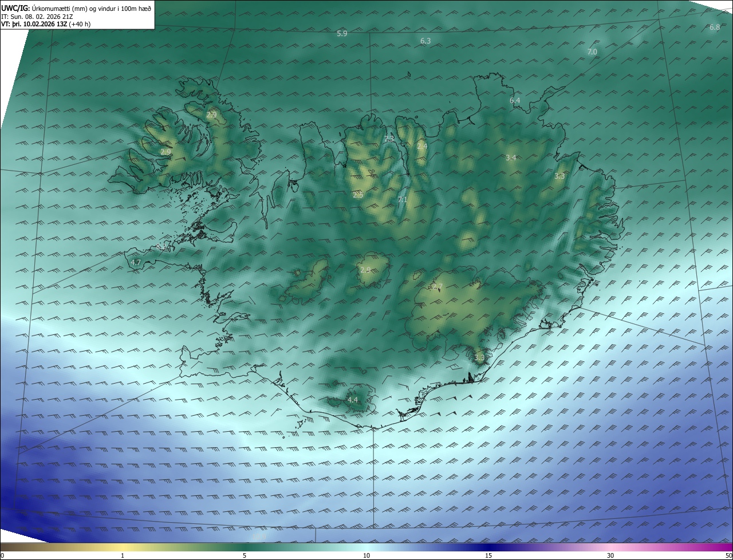Click the Úrkomumætti (mm) og vindur heading
The width and height of the screenshot is (733, 560).
(x=92, y=9)
